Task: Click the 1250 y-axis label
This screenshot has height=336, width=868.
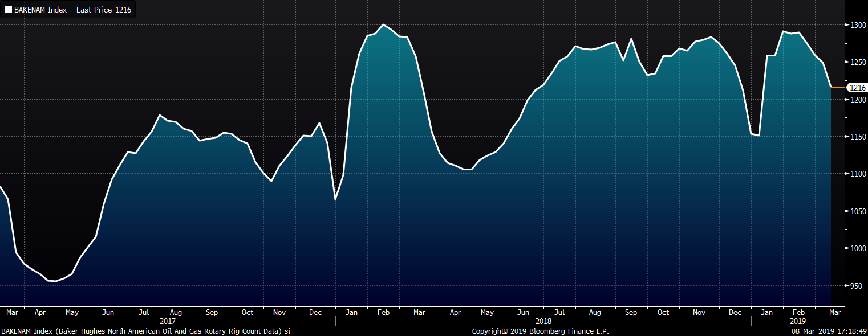Action: click(858, 62)
